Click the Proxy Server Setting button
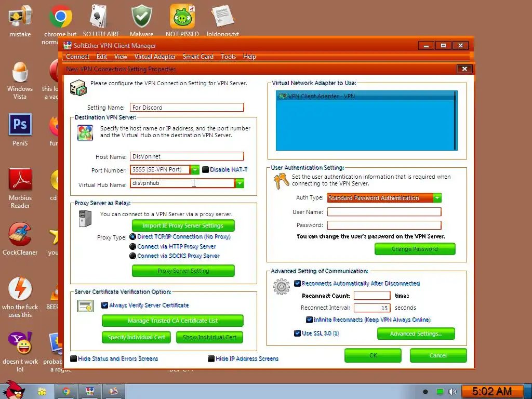This screenshot has width=532, height=399. (x=183, y=271)
